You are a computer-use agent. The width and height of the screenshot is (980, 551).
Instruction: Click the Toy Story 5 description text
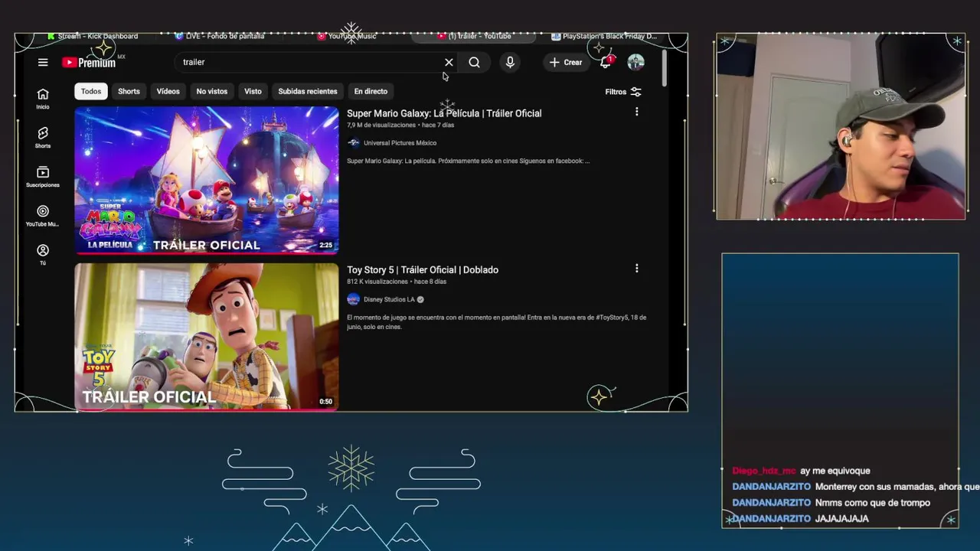pos(496,322)
